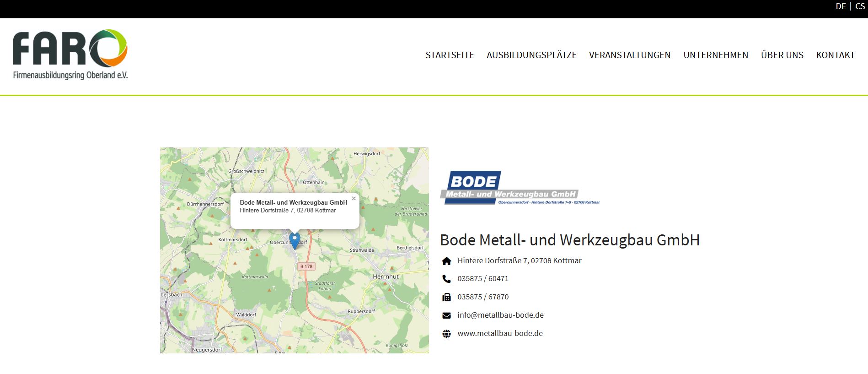Viewport: 868px width, 374px height.
Task: Open Veranstaltungen in navigation
Action: point(630,55)
